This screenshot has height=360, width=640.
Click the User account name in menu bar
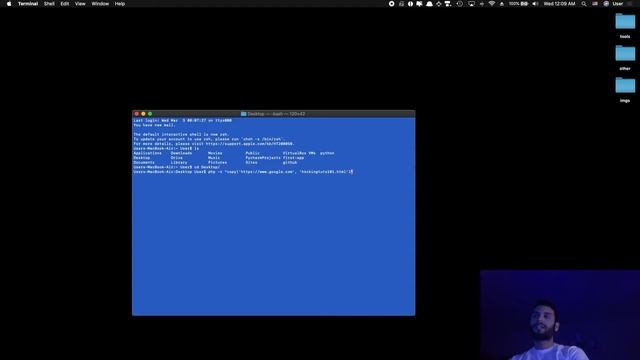pyautogui.click(x=618, y=4)
